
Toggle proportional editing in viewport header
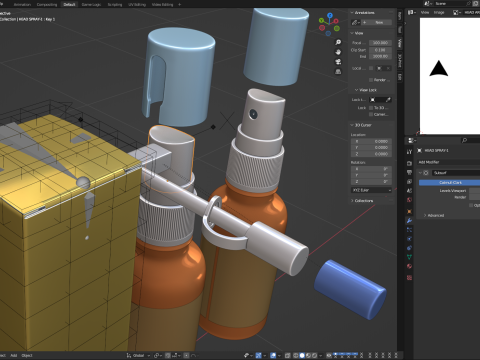coord(186,356)
